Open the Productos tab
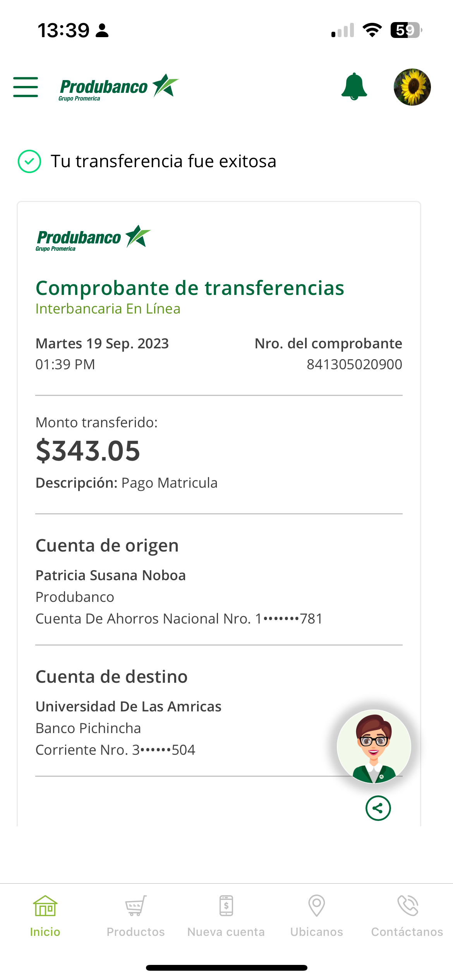 coord(136,916)
